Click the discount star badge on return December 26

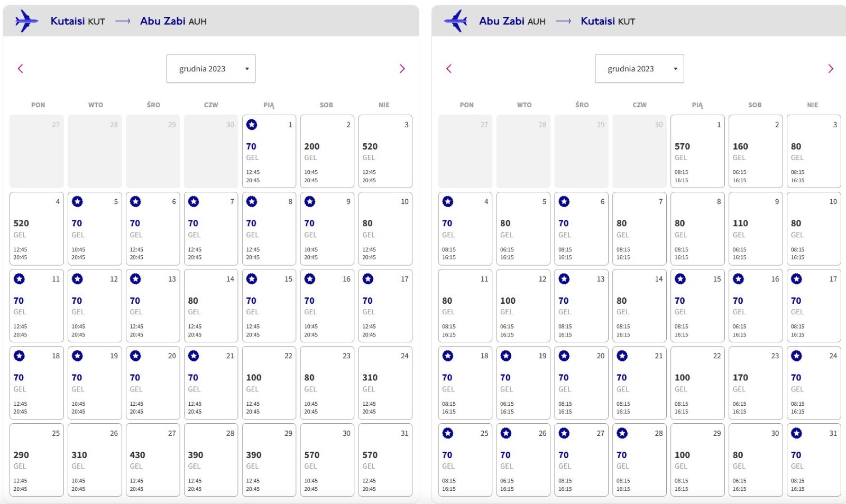506,433
